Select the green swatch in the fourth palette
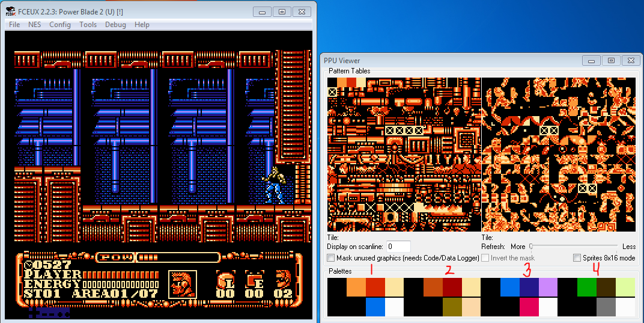 [587, 287]
